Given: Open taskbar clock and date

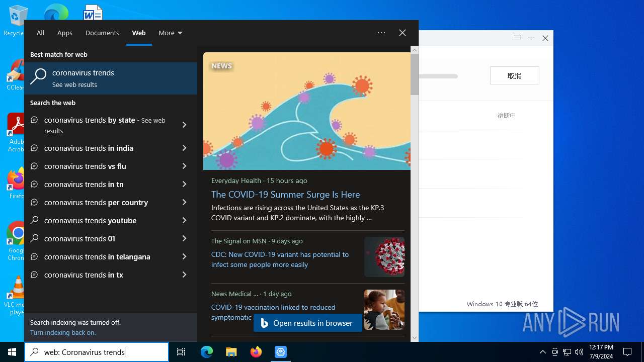Looking at the screenshot, I should 601,352.
